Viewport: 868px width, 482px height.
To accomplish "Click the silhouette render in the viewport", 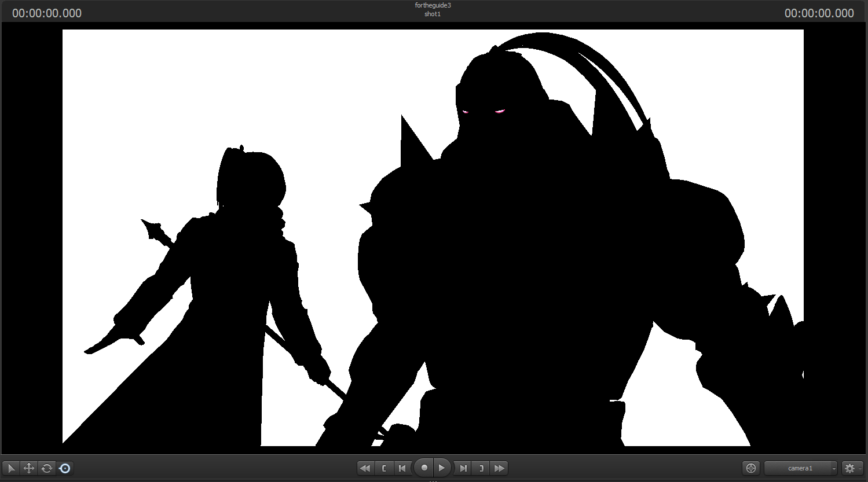I will 433,238.
